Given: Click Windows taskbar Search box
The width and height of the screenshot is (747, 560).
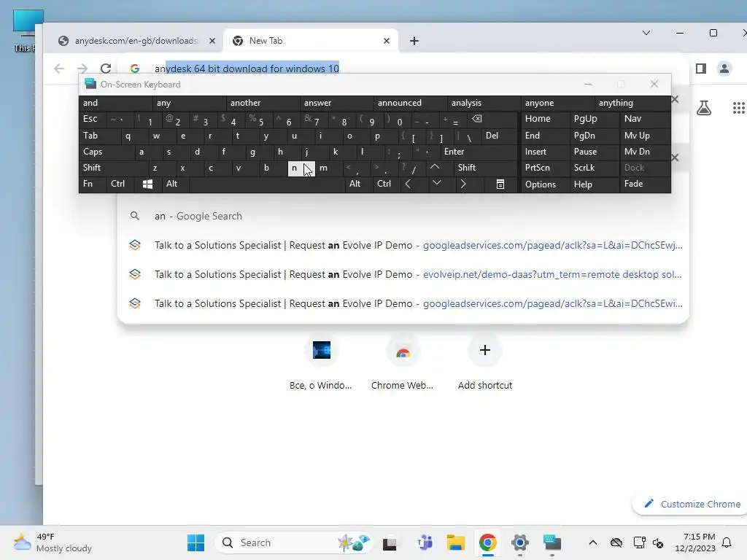Looking at the screenshot, I should (294, 542).
